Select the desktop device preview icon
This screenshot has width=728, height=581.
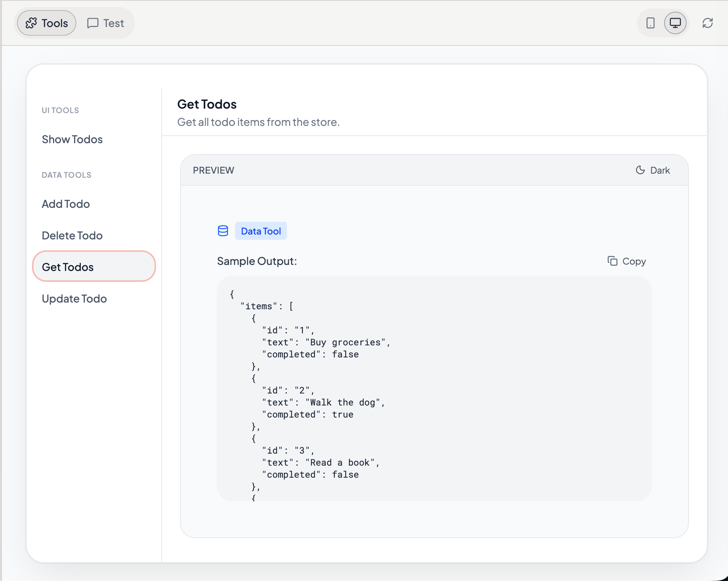point(675,23)
